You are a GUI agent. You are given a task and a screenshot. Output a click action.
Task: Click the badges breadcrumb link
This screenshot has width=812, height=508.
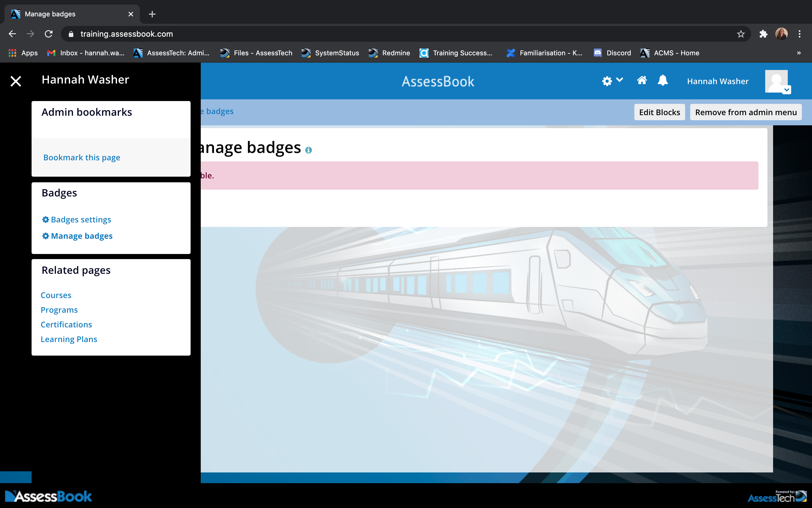(217, 111)
